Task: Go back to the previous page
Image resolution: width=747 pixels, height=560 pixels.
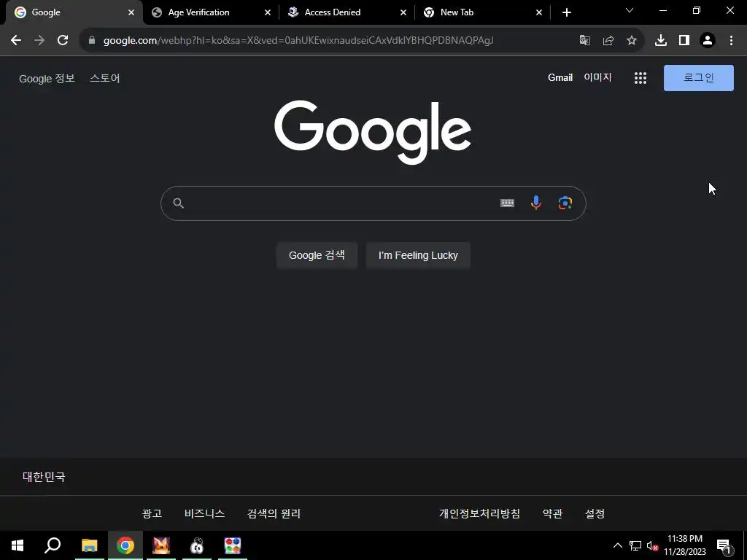Action: (x=16, y=41)
